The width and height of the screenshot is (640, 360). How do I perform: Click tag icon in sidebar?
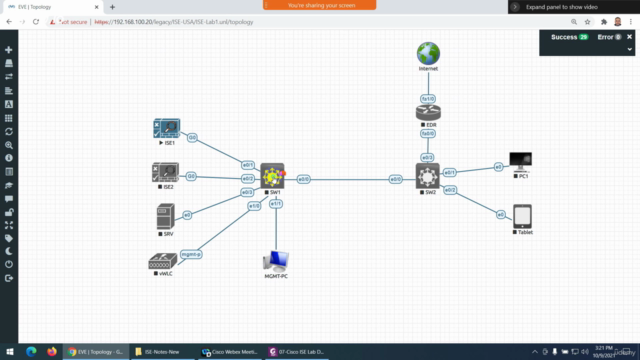pyautogui.click(x=9, y=238)
